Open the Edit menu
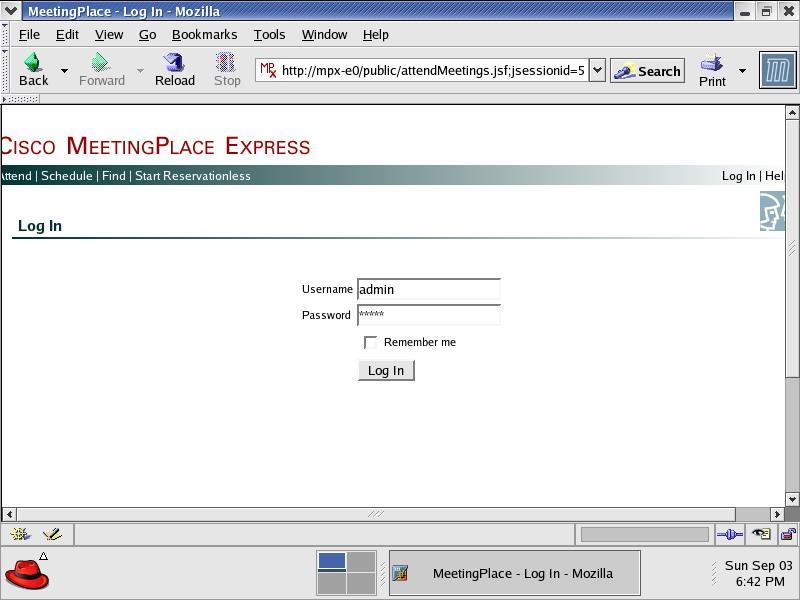The width and height of the screenshot is (800, 600). tap(67, 35)
